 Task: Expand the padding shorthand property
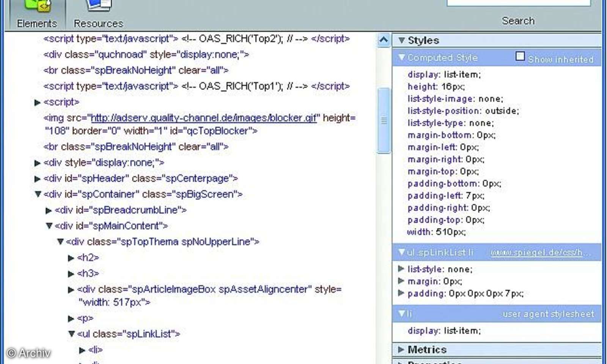pyautogui.click(x=401, y=293)
